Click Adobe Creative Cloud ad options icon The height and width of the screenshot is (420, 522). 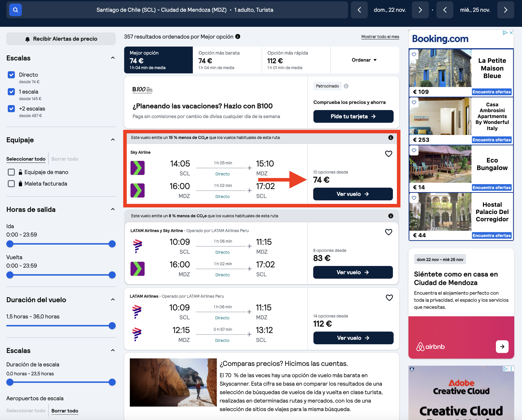tap(511, 369)
